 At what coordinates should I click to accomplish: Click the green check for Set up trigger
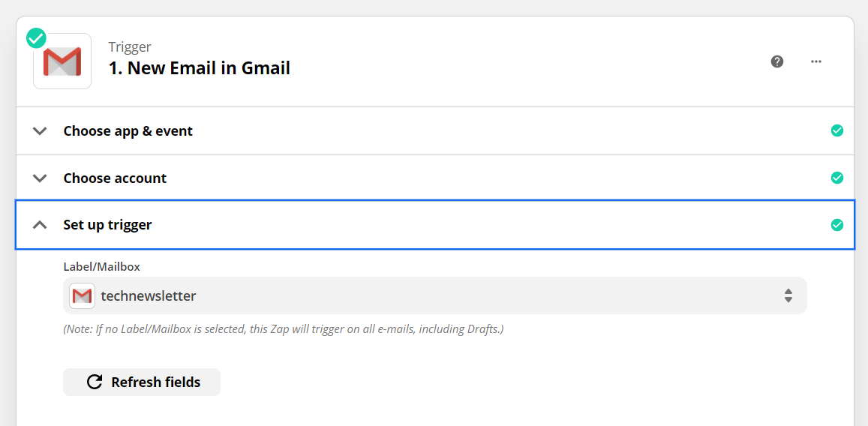coord(837,225)
